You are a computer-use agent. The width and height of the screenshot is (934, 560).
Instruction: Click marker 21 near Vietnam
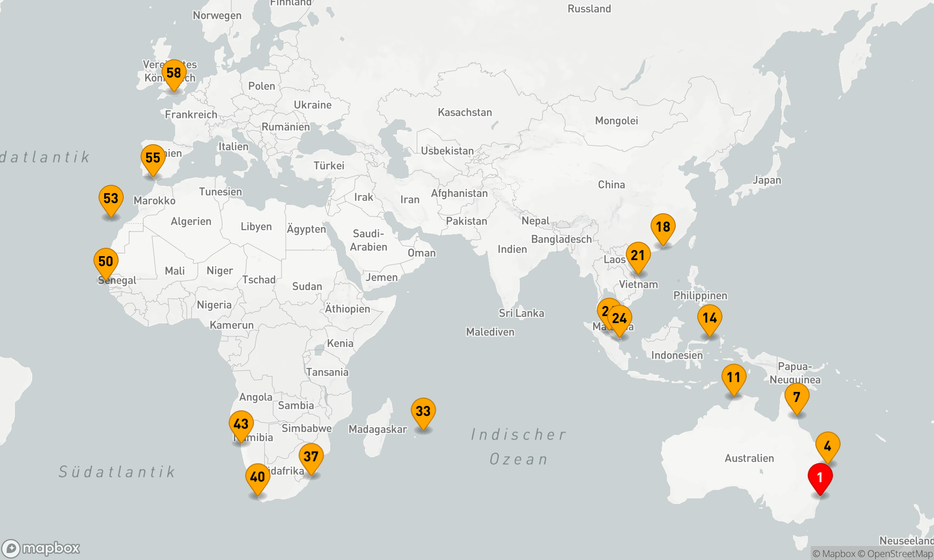(638, 255)
